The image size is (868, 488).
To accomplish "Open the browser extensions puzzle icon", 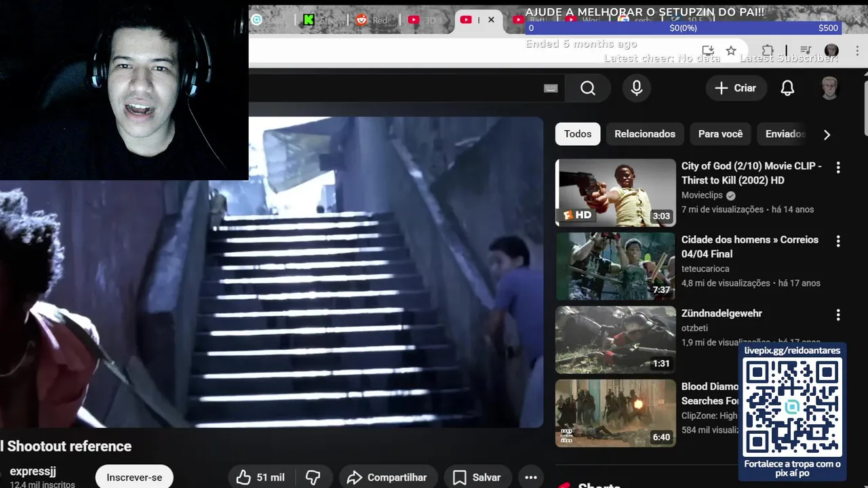I will [x=768, y=51].
